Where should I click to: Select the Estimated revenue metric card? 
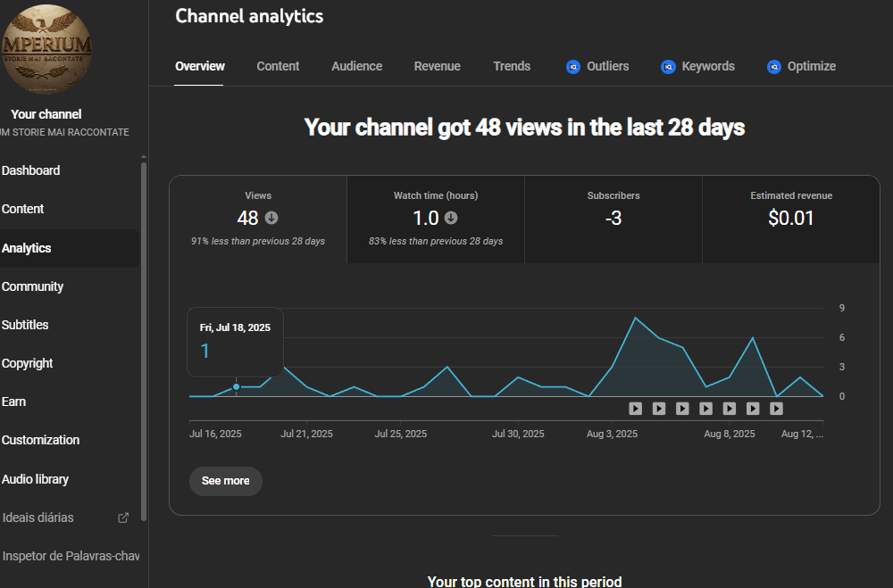(791, 219)
